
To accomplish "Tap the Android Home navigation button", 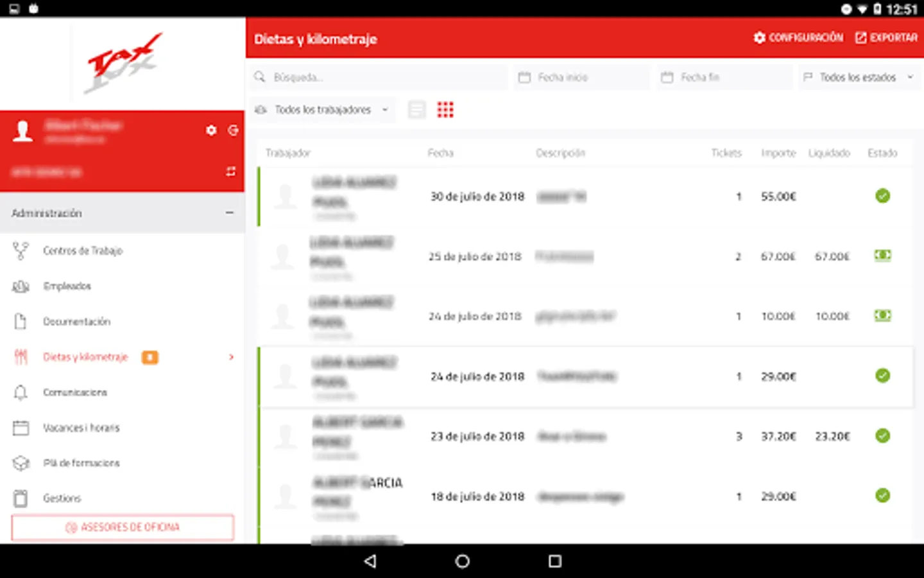I will coord(461,561).
